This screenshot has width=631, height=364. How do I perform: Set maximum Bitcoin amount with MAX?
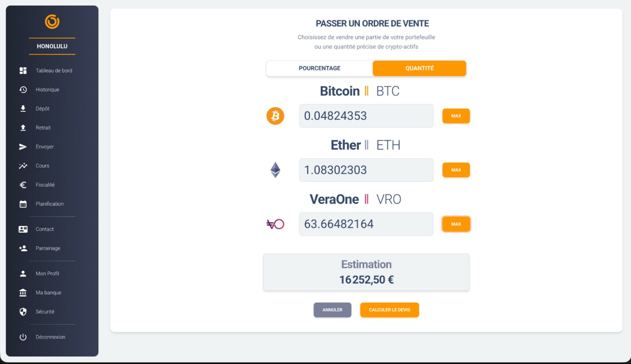pos(456,116)
